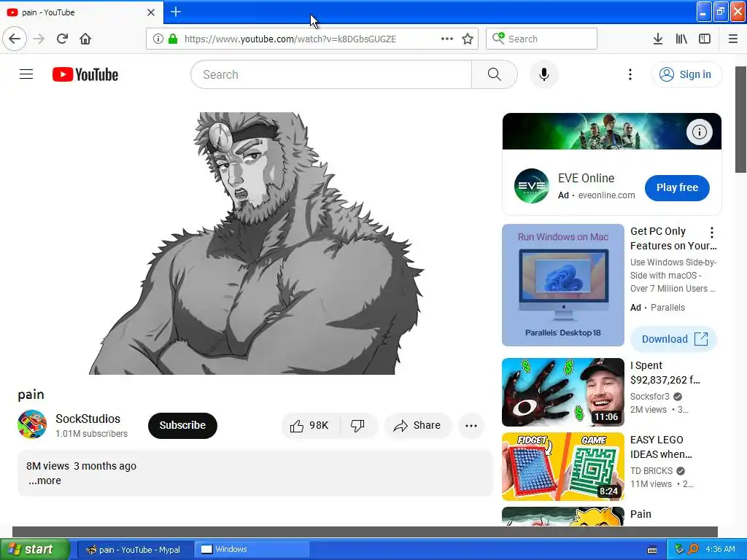Open YouTube guide hamburger menu
The image size is (747, 560).
(x=26, y=74)
